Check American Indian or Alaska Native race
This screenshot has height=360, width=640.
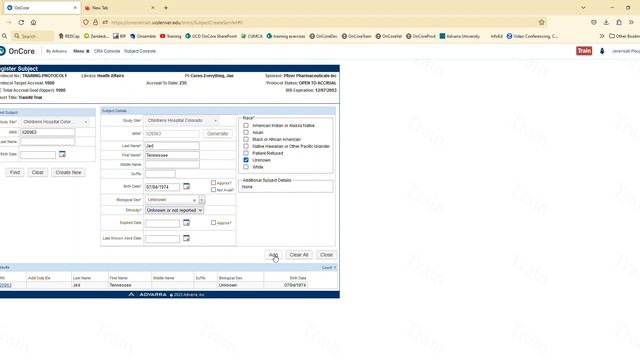pyautogui.click(x=246, y=125)
